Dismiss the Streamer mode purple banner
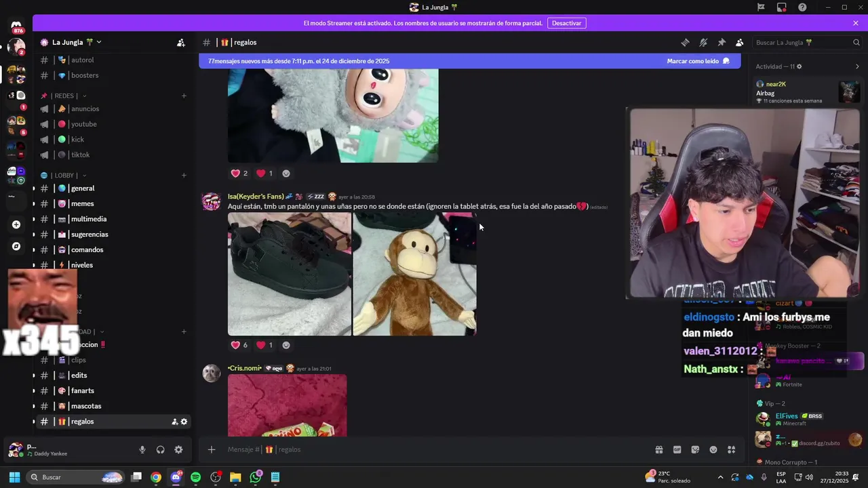The width and height of the screenshot is (868, 488). [x=856, y=23]
